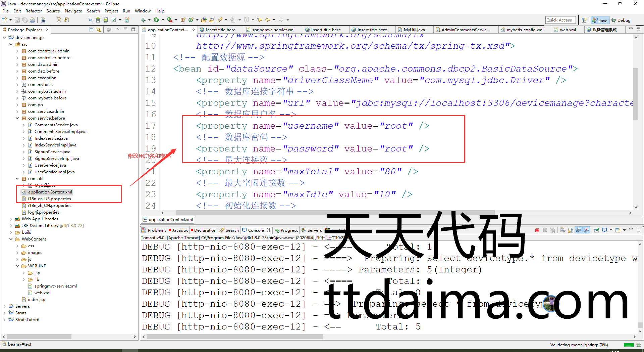Switch to the mybatis-config.xml editor tab
The height and width of the screenshot is (352, 644).
[525, 30]
